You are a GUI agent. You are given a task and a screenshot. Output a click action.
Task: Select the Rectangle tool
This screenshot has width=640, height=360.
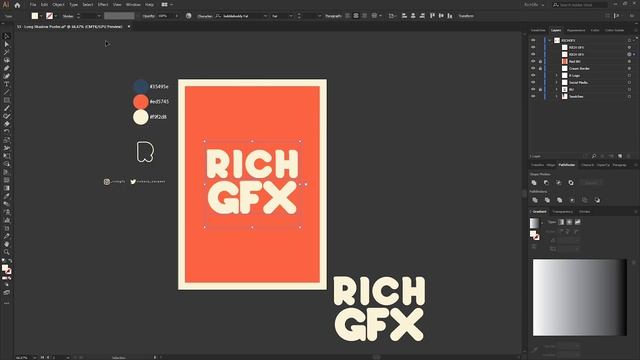coord(7,100)
